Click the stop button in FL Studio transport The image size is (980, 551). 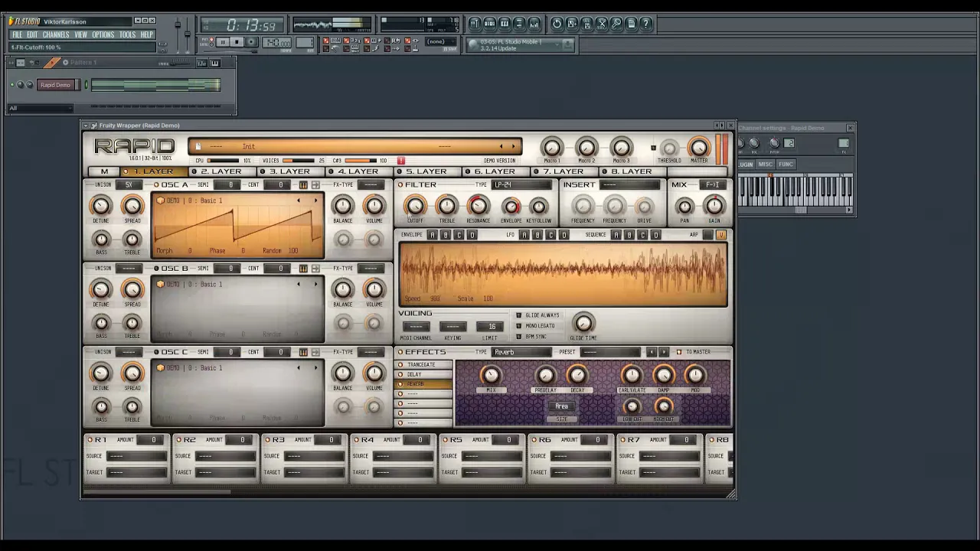pos(237,43)
